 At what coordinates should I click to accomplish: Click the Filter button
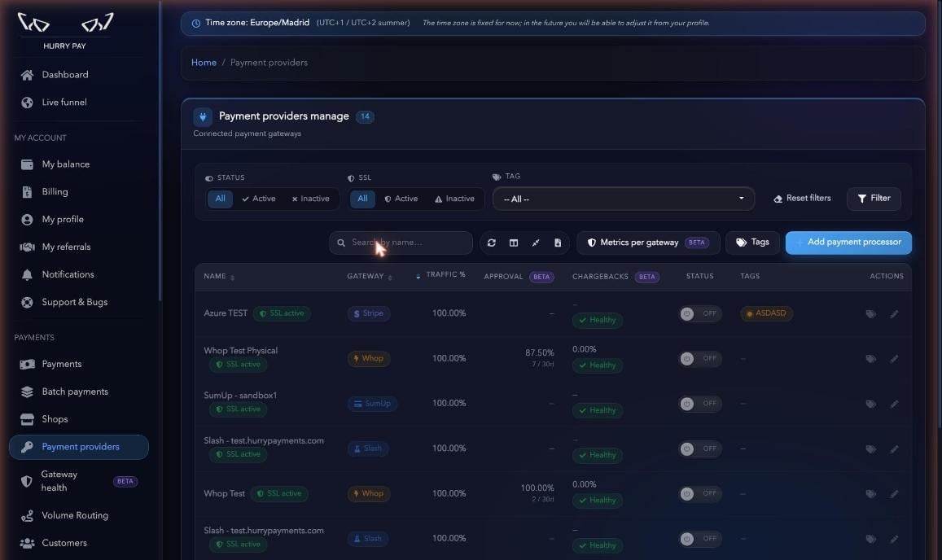point(874,199)
